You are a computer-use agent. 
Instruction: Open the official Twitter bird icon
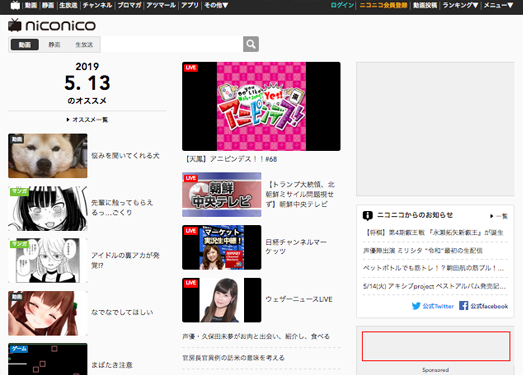coord(416,306)
